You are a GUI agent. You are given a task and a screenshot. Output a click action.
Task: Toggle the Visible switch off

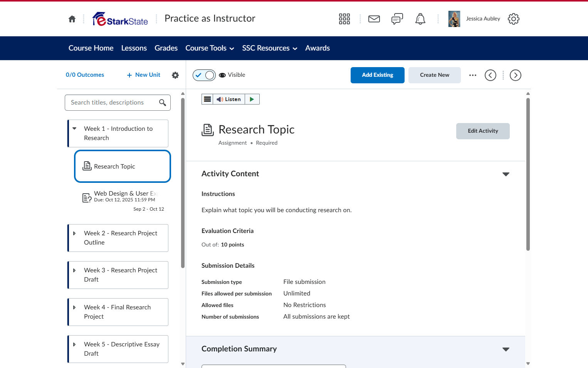coord(204,75)
